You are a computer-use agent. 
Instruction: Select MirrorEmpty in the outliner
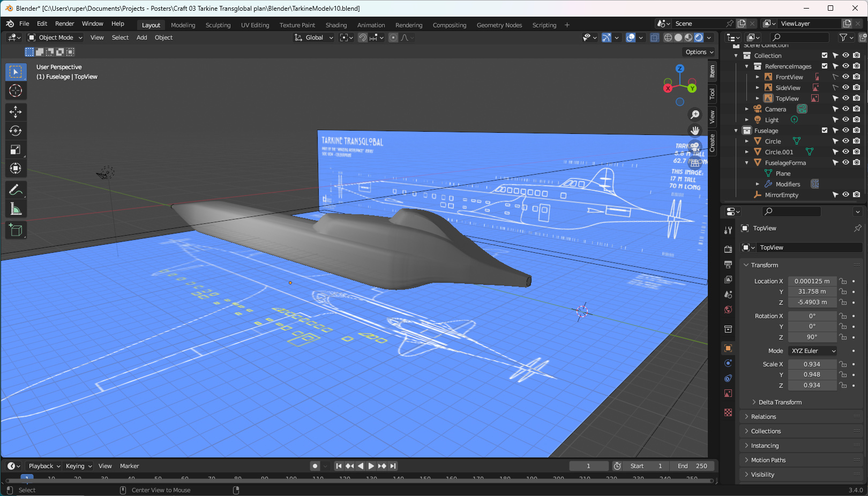click(x=781, y=195)
